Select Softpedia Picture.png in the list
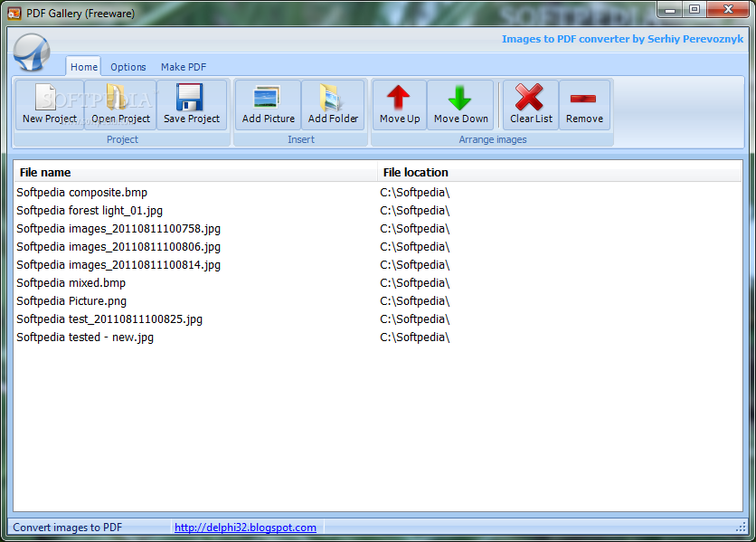The width and height of the screenshot is (756, 542). pos(378,300)
